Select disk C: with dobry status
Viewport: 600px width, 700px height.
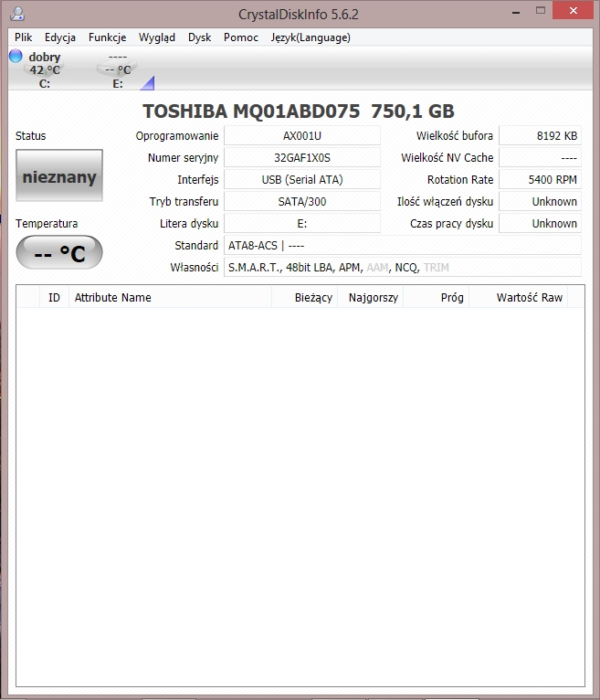(44, 69)
